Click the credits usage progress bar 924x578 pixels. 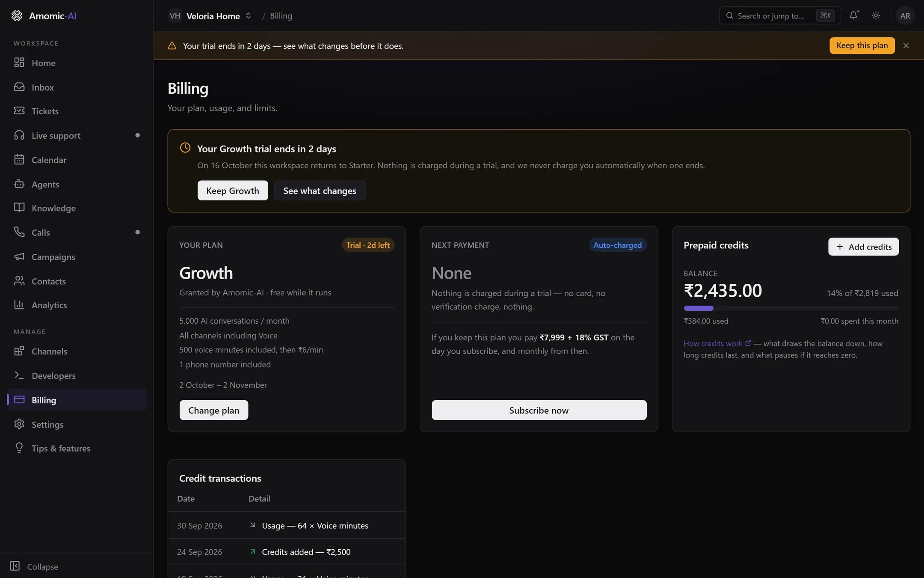click(x=791, y=308)
